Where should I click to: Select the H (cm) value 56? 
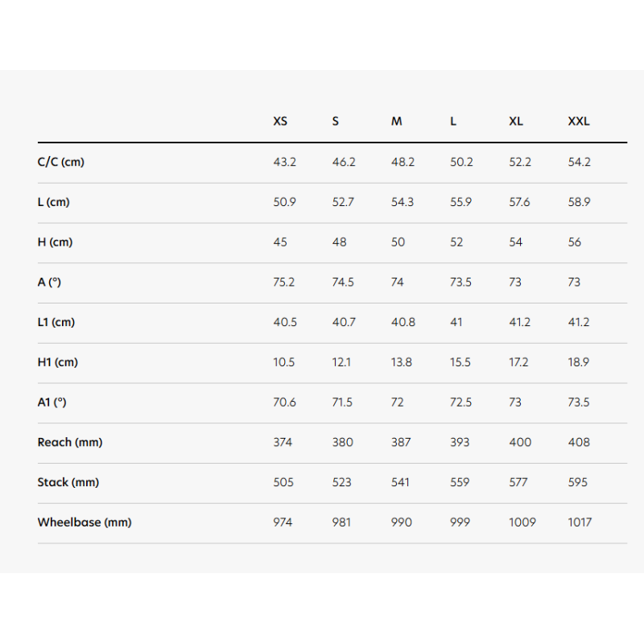pyautogui.click(x=574, y=242)
